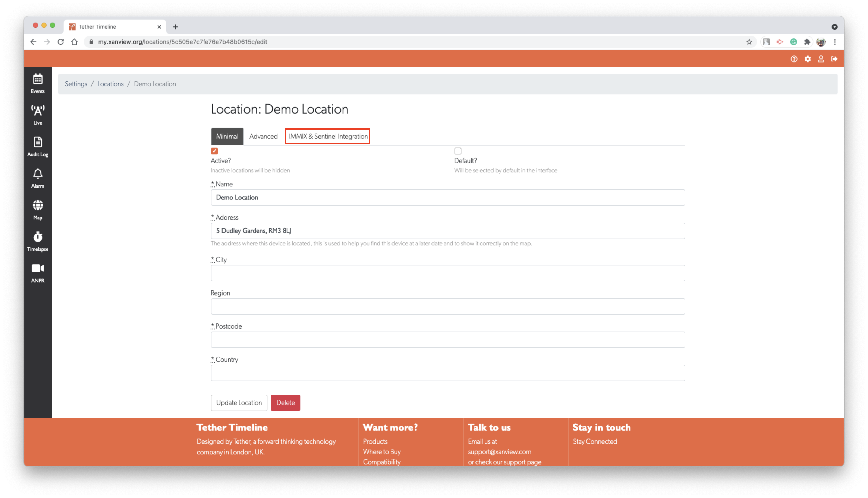The height and width of the screenshot is (498, 868).
Task: Navigate to Locations via the breadcrumb
Action: tap(110, 84)
